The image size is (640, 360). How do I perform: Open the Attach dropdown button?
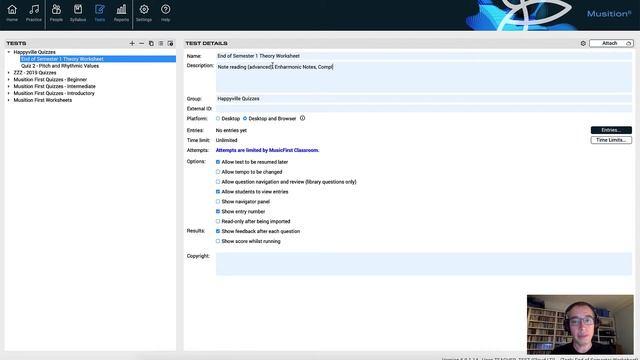click(611, 43)
